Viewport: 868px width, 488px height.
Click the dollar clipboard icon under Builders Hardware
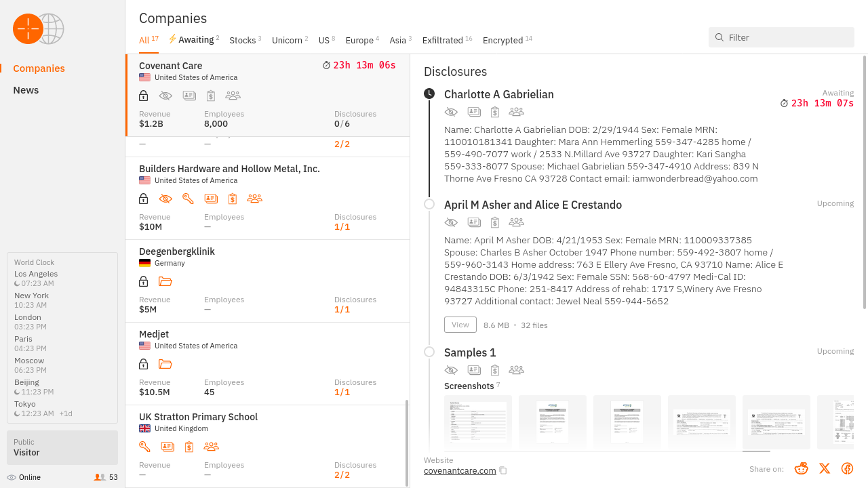coord(233,199)
